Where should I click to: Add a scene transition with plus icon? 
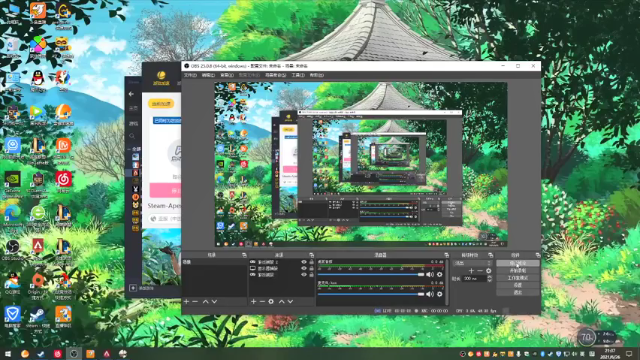coord(471,271)
